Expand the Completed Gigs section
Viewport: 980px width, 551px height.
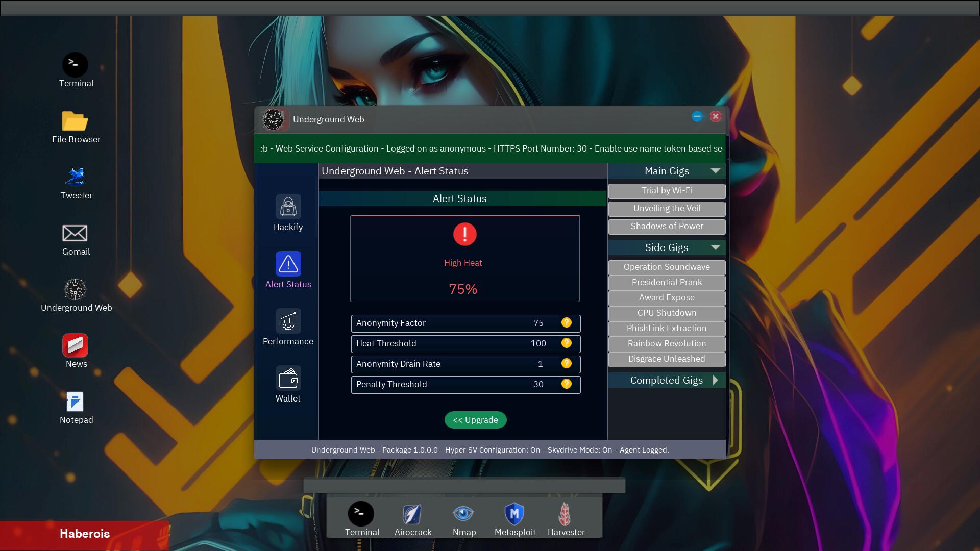click(715, 380)
